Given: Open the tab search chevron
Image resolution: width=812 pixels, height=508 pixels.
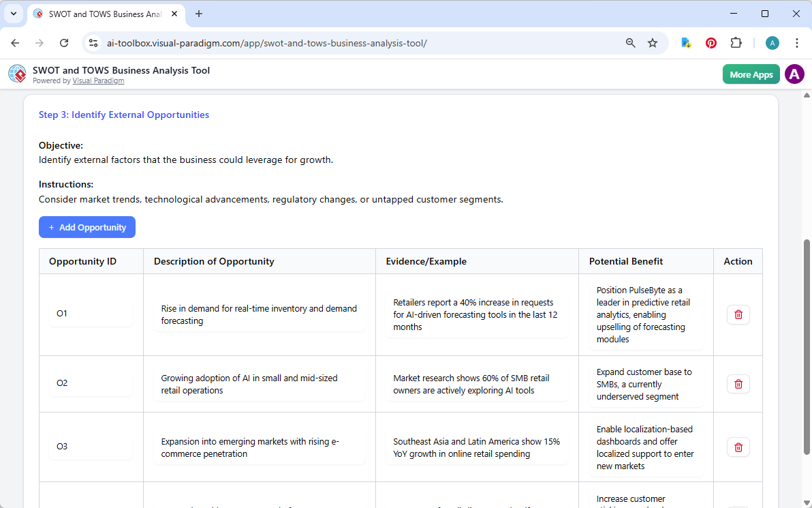Looking at the screenshot, I should [14, 14].
